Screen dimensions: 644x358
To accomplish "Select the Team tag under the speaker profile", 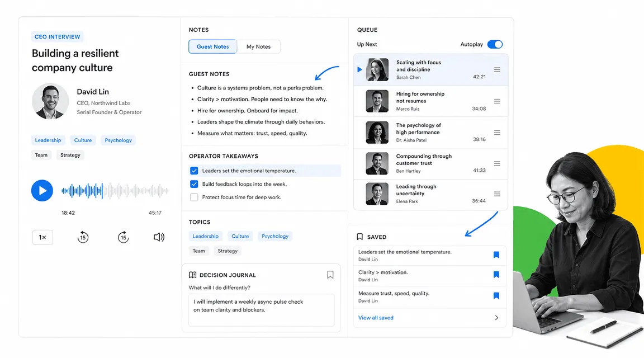I will coord(41,155).
